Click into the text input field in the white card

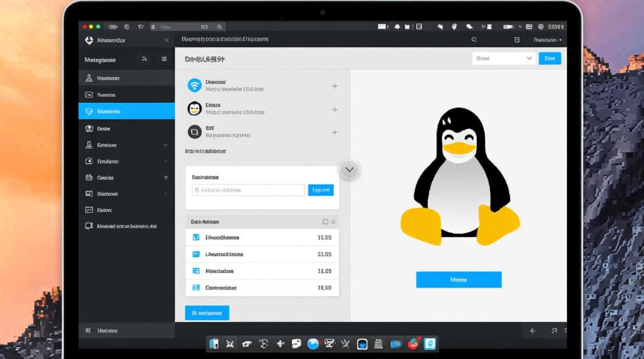[x=248, y=190]
